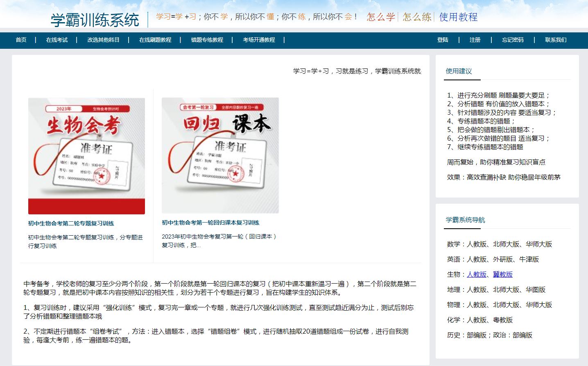
Task: Open the 错题专练教程 menu item
Action: 207,40
